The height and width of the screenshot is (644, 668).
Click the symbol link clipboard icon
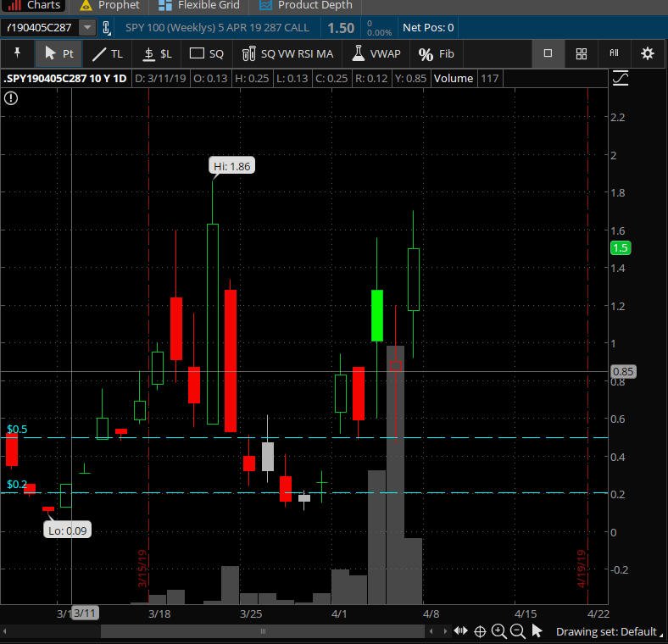107,28
